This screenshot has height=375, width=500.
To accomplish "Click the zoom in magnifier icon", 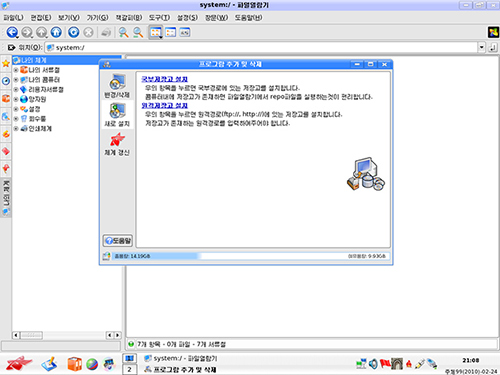I will [123, 32].
